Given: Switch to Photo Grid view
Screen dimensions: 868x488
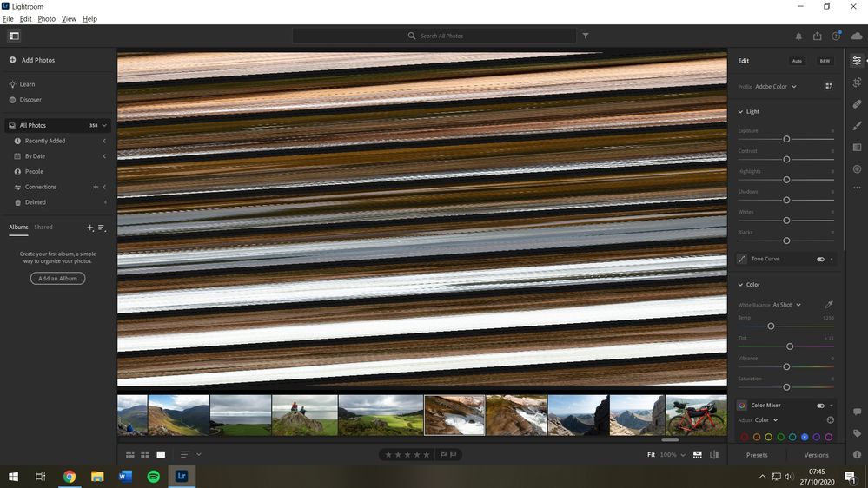Looking at the screenshot, I should coord(130,454).
